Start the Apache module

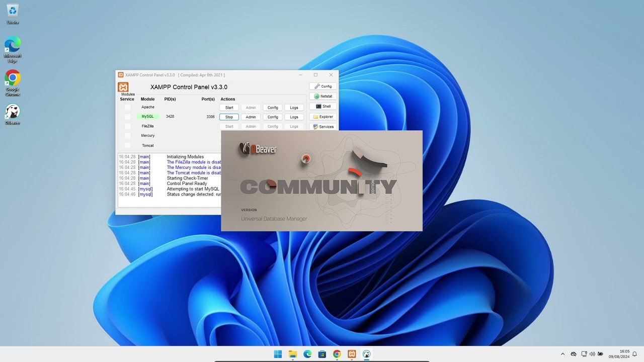[x=229, y=108]
